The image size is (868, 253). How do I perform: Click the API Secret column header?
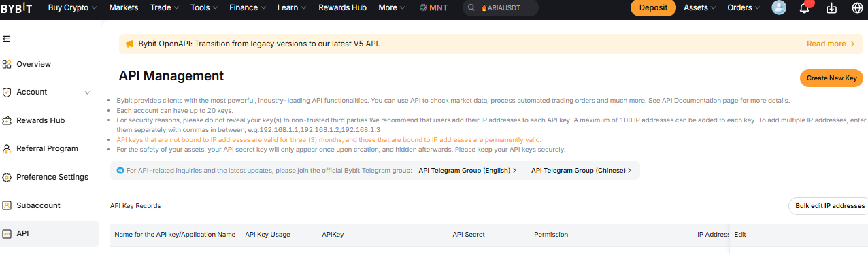469,235
